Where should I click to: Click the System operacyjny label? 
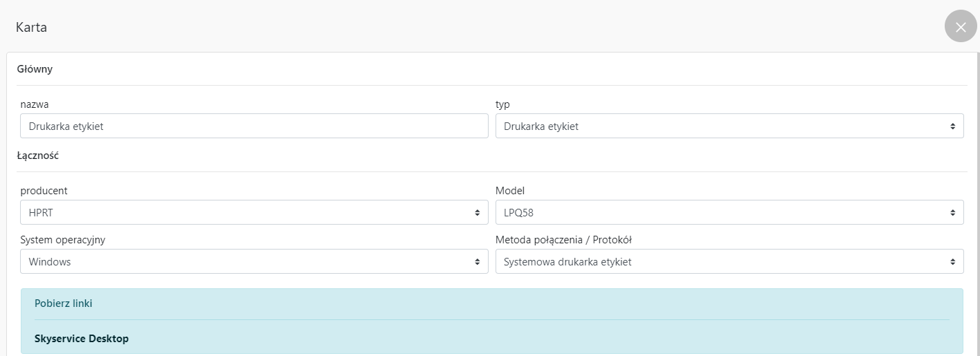pos(62,240)
